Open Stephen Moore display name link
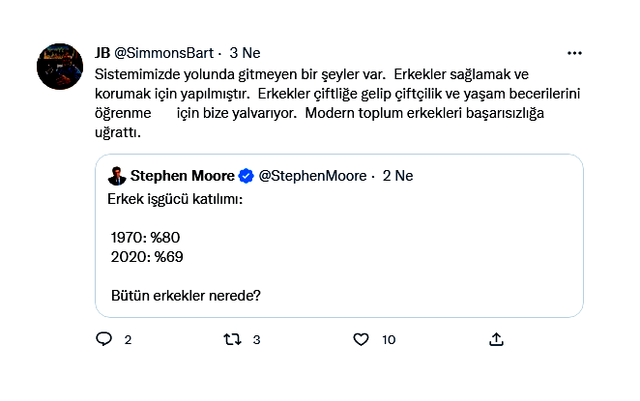 [182, 176]
